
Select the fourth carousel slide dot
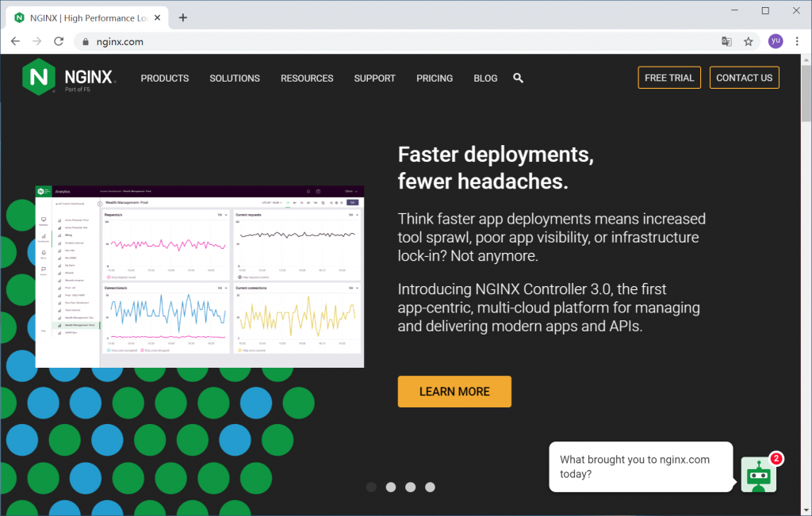pos(430,487)
